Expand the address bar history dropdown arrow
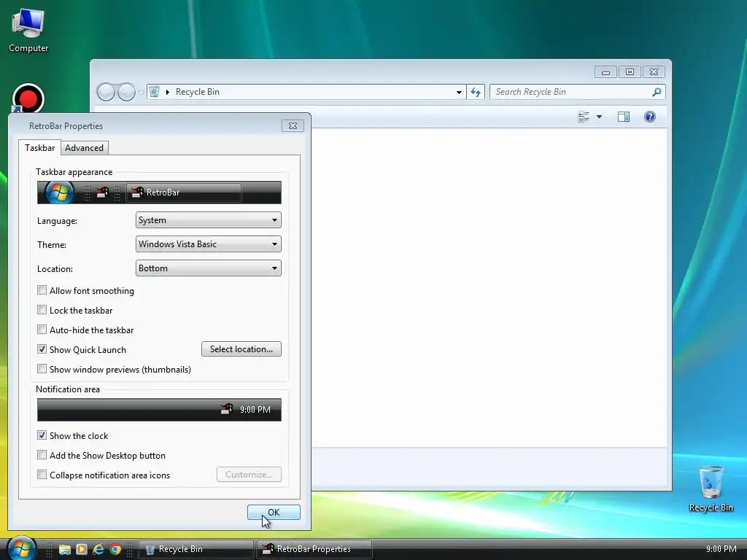The width and height of the screenshot is (747, 560). tap(459, 92)
